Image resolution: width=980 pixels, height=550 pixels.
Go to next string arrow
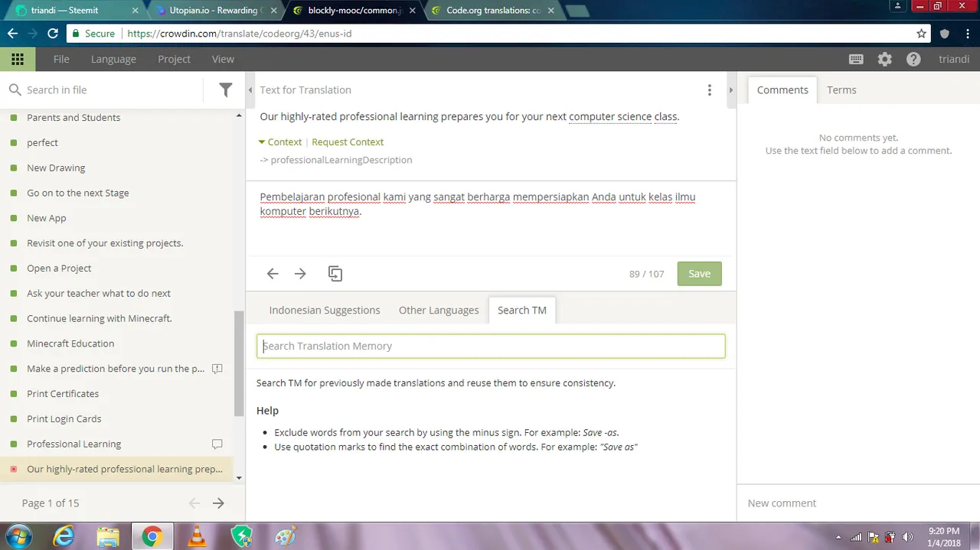click(300, 273)
